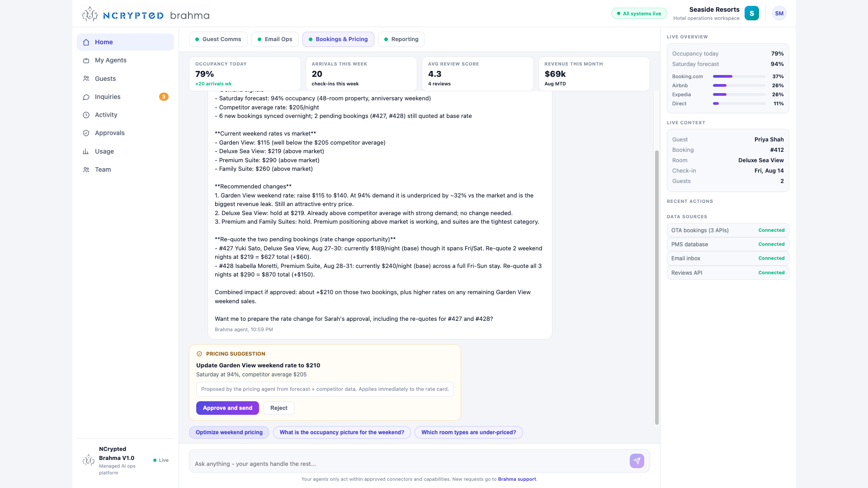This screenshot has width=868, height=488.
Task: Click the Booking.com occupancy share bar
Action: tap(739, 76)
